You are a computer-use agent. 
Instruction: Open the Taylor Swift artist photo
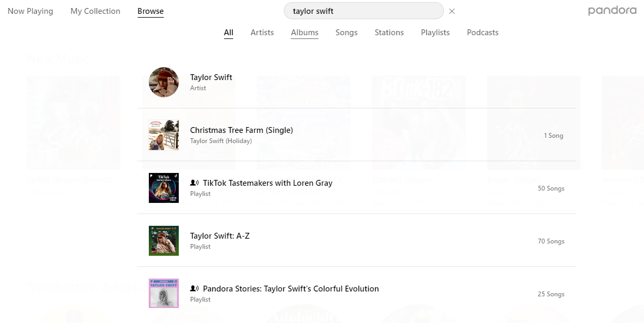coord(164,82)
